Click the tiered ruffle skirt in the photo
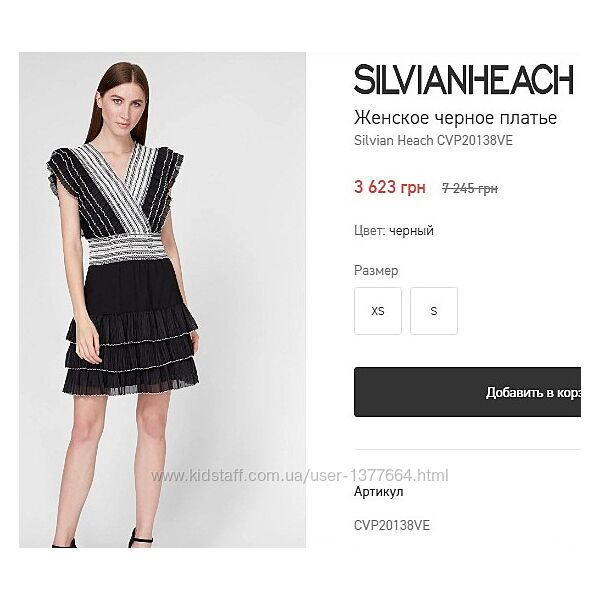This screenshot has width=600, height=600. (x=131, y=348)
